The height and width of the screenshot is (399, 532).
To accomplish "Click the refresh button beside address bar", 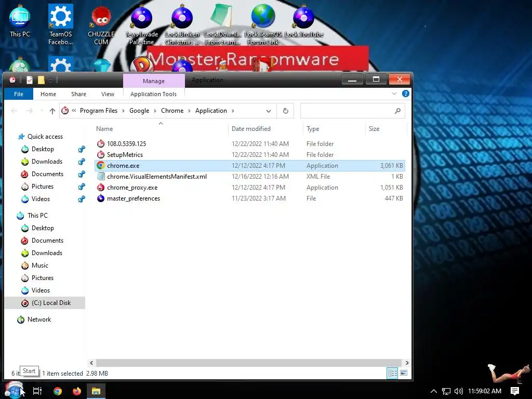I will coord(285,111).
